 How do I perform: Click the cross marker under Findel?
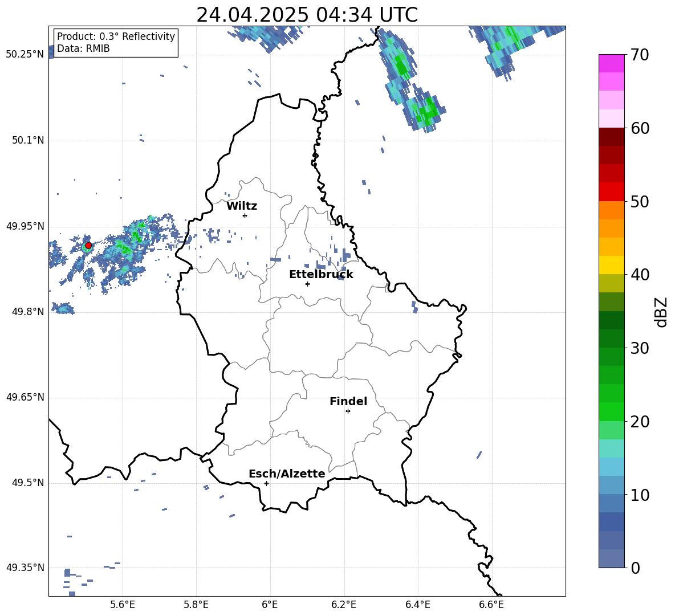coord(348,411)
